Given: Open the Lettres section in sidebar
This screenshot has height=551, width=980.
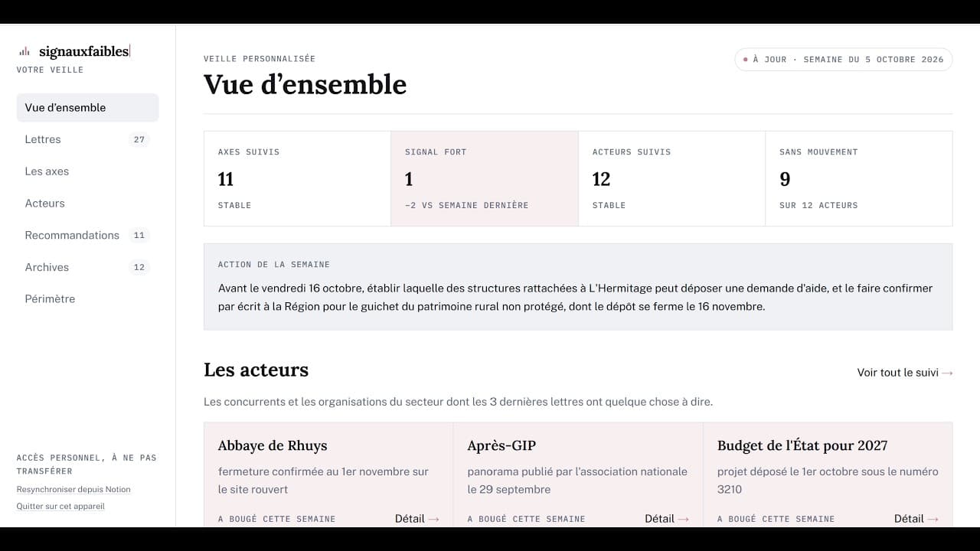Looking at the screenshot, I should coord(87,139).
